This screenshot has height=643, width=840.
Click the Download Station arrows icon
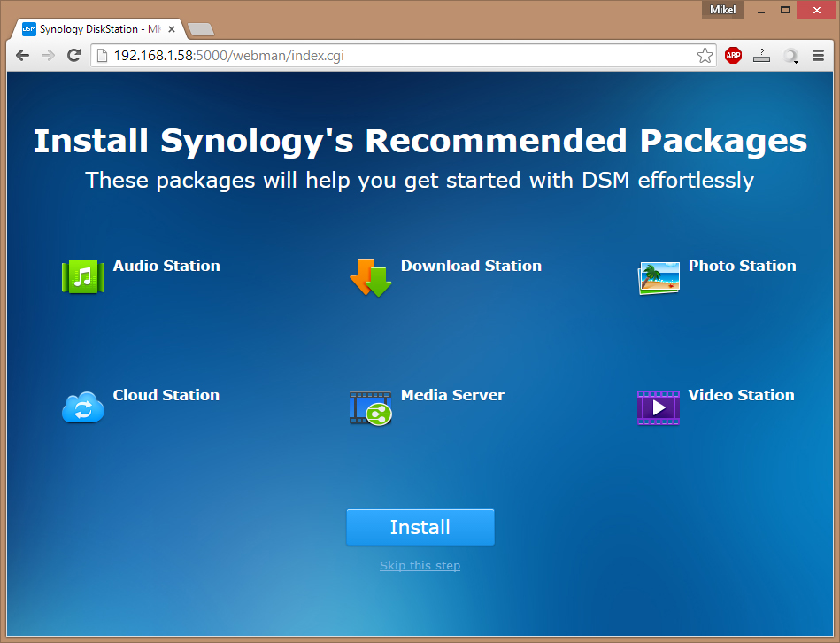(371, 277)
